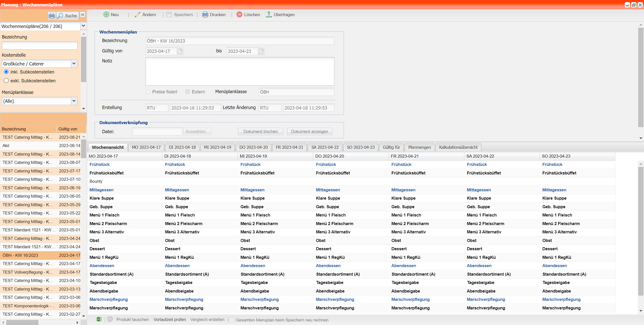Open the Kostenstelle dropdown
The width and height of the screenshot is (644, 325).
point(74,64)
